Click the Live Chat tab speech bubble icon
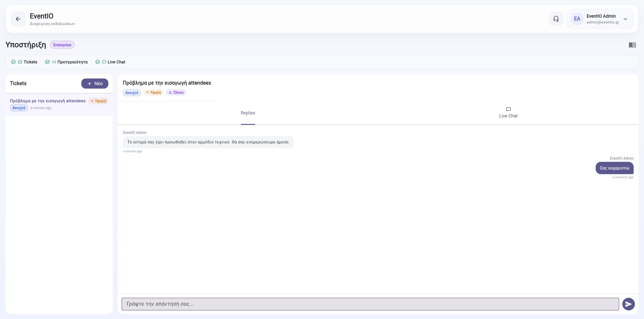The height and width of the screenshot is (319, 644). pos(508,109)
